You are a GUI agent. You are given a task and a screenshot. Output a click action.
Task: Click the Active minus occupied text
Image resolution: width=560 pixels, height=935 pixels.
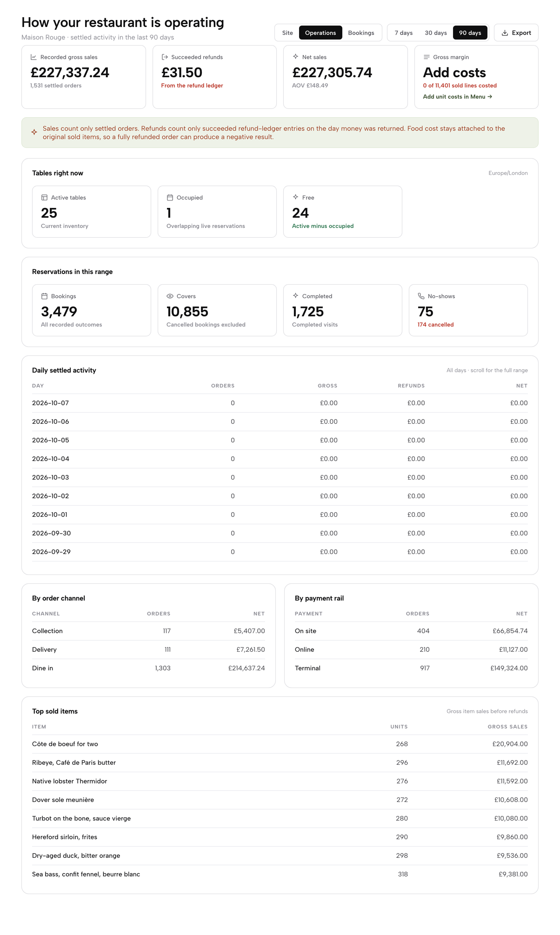coord(323,226)
